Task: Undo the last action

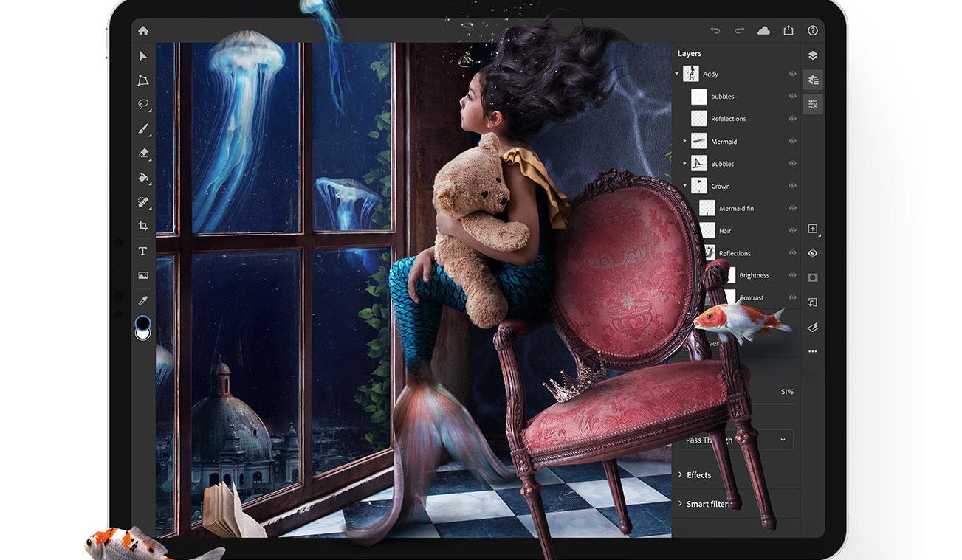Action: click(x=715, y=30)
